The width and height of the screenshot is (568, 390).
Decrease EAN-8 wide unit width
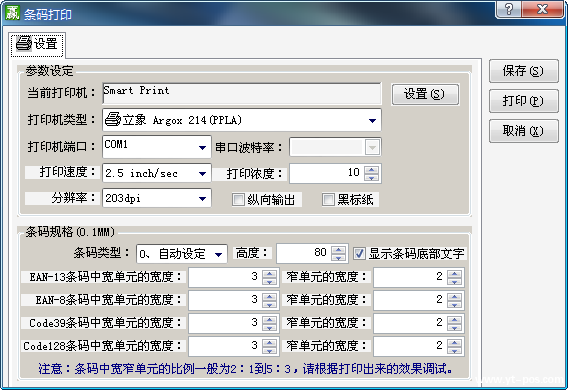(x=269, y=305)
